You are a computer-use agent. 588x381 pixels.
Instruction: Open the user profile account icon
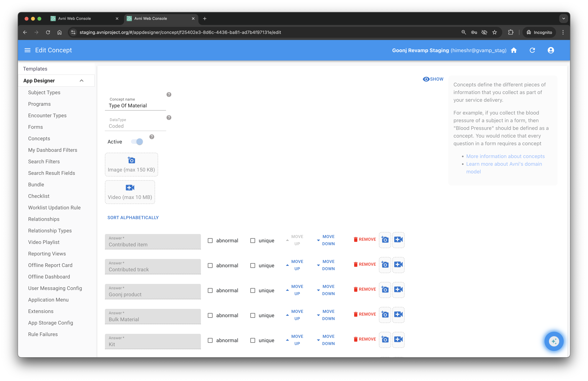point(551,50)
